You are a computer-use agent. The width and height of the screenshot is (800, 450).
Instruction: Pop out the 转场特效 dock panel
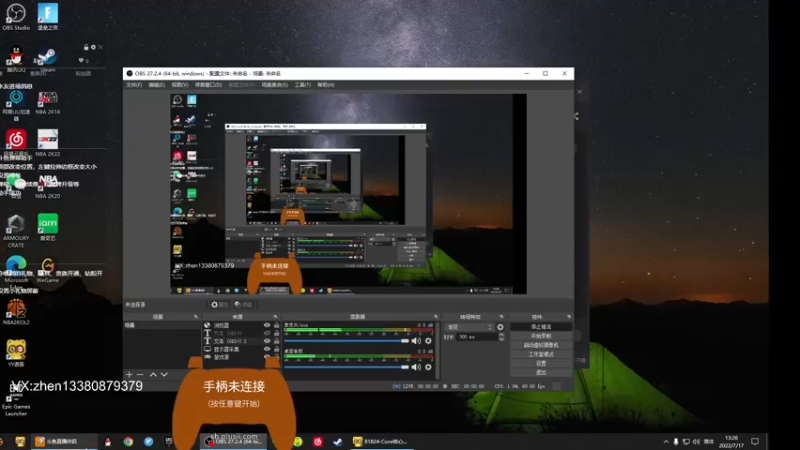point(502,317)
